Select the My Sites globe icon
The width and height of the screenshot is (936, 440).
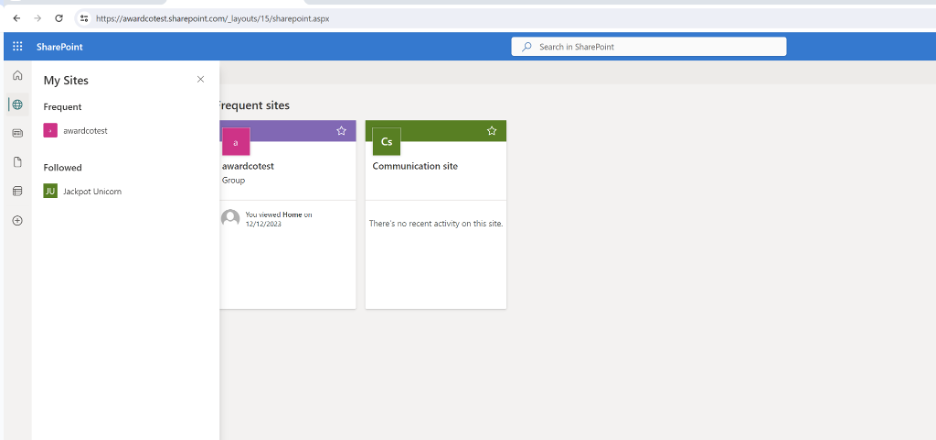click(x=17, y=104)
